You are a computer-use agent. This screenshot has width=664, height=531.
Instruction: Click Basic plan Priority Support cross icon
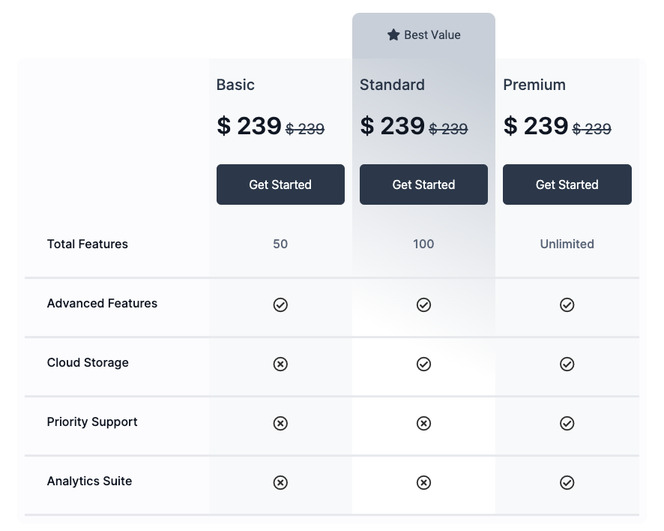(x=280, y=423)
